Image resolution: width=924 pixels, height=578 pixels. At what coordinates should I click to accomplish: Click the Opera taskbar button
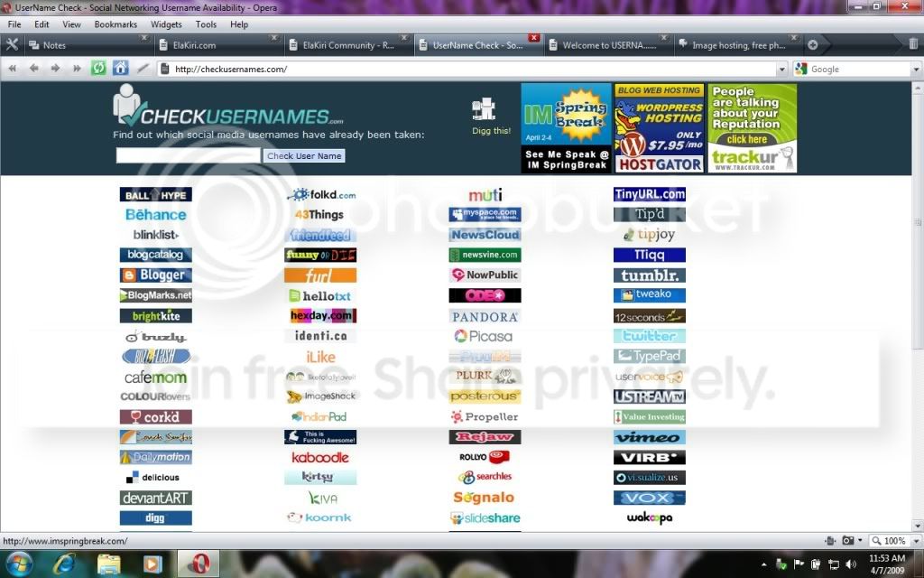[x=199, y=564]
